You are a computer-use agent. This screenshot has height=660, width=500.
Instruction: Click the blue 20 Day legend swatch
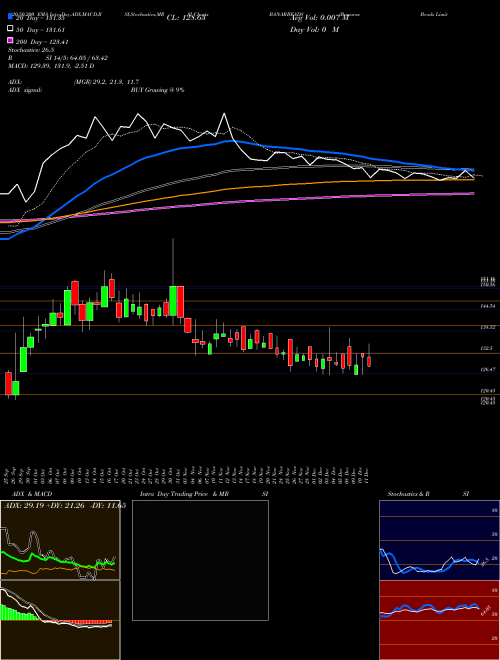point(11,16)
